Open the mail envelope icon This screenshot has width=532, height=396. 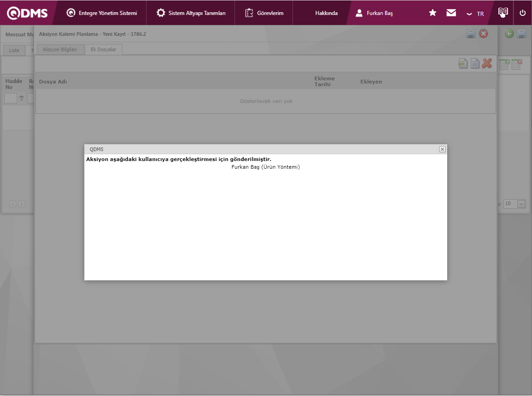[x=451, y=13]
